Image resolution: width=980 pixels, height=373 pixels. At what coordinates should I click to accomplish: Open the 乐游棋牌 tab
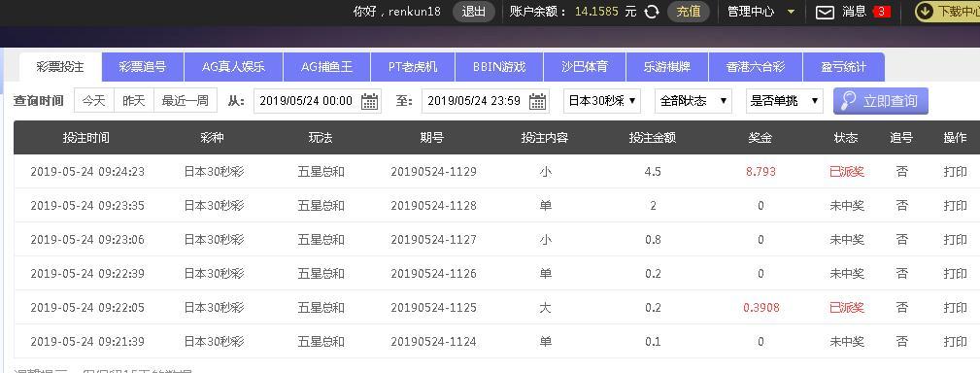click(667, 67)
